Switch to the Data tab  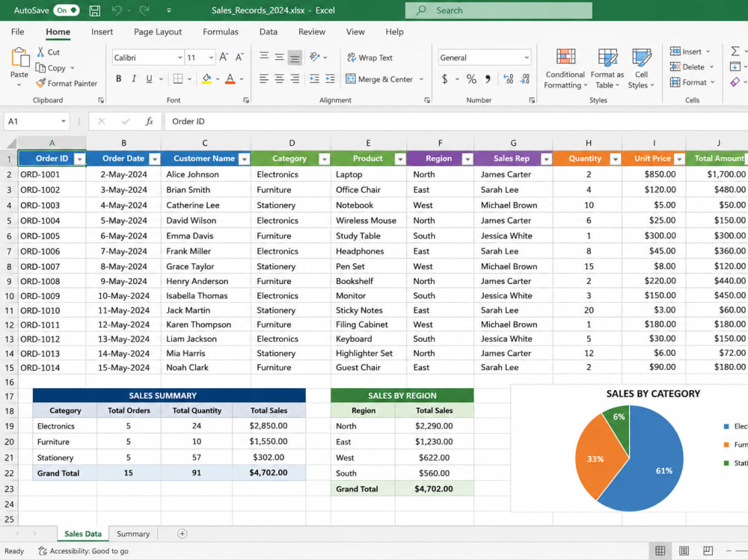click(x=268, y=32)
